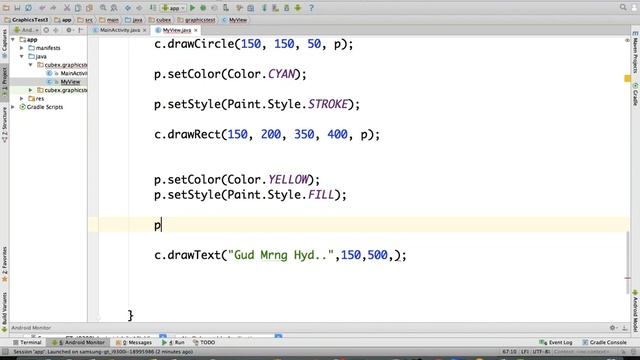Viewport: 640px width, 360px height.
Task: Click the AVD Manager icon
Action: [276, 8]
